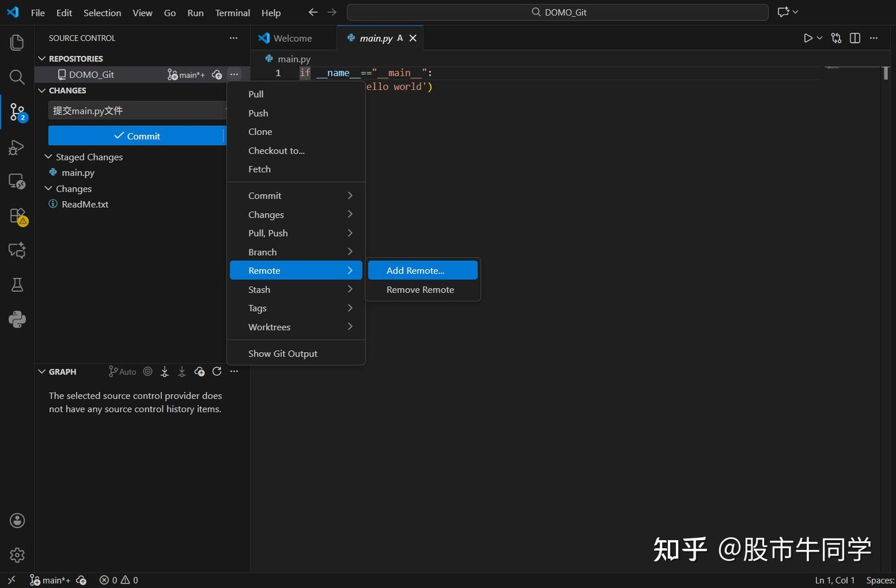The height and width of the screenshot is (588, 896).
Task: Select the Python icon in the activity bar
Action: pos(17,319)
